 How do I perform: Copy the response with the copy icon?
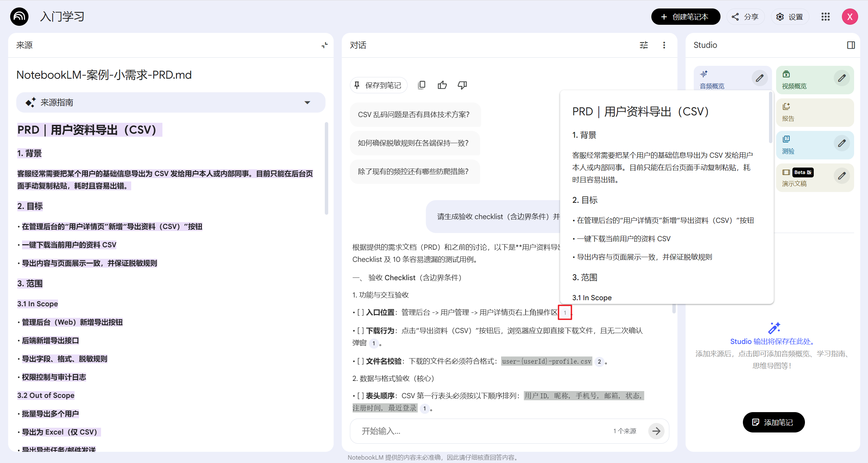point(422,85)
